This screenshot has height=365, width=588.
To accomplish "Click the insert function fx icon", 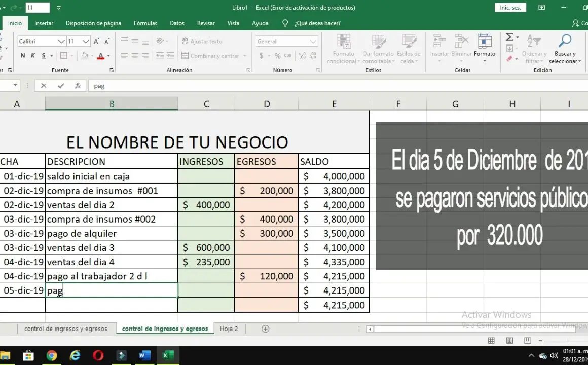I will pyautogui.click(x=78, y=86).
